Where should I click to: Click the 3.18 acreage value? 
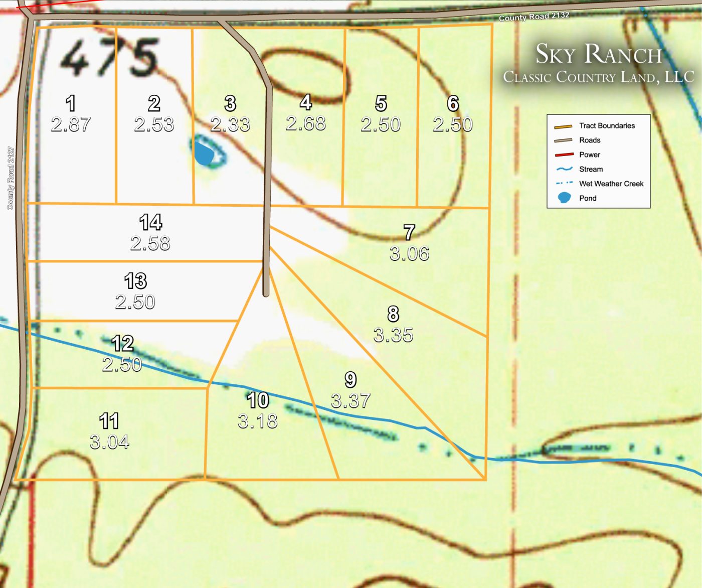[x=258, y=421]
